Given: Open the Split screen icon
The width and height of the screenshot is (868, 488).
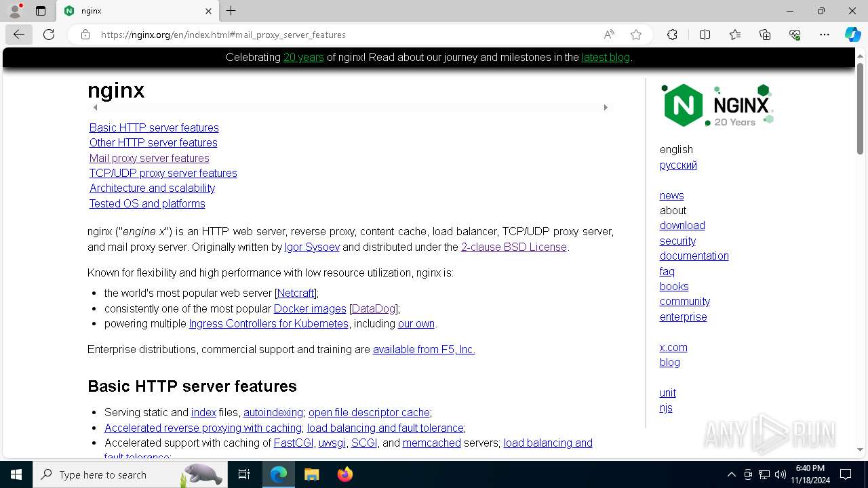Looking at the screenshot, I should 705,35.
